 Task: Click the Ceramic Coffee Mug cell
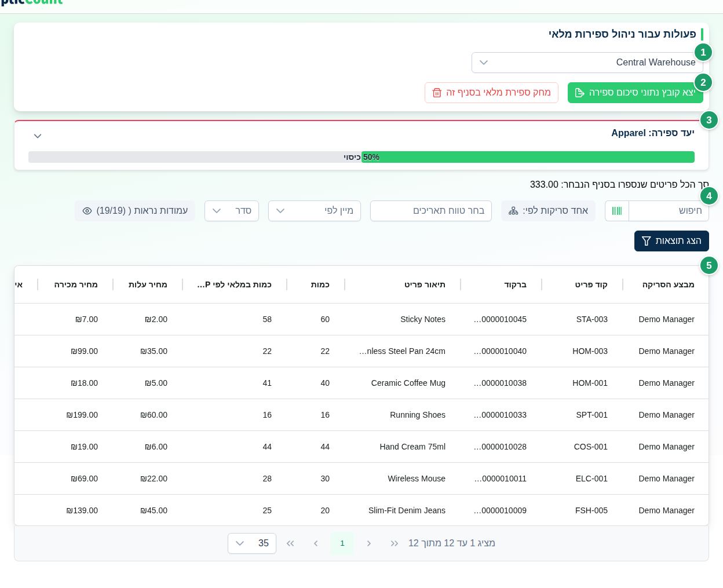tap(408, 383)
